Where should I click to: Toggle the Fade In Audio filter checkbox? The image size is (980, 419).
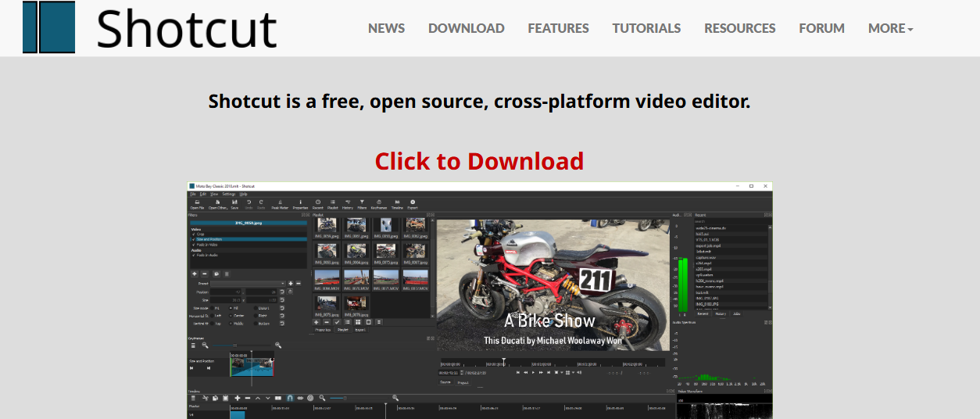tap(194, 255)
